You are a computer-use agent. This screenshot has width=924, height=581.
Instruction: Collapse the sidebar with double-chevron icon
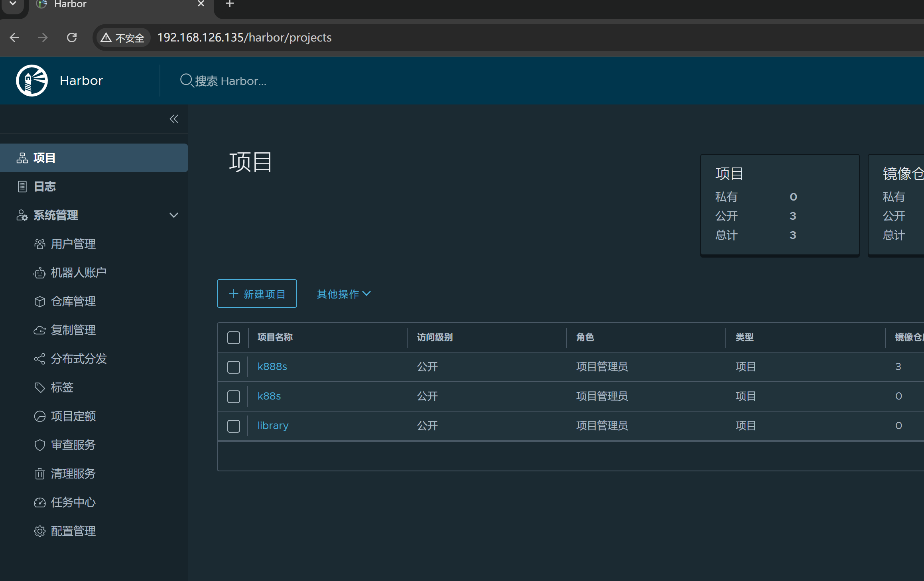(174, 119)
